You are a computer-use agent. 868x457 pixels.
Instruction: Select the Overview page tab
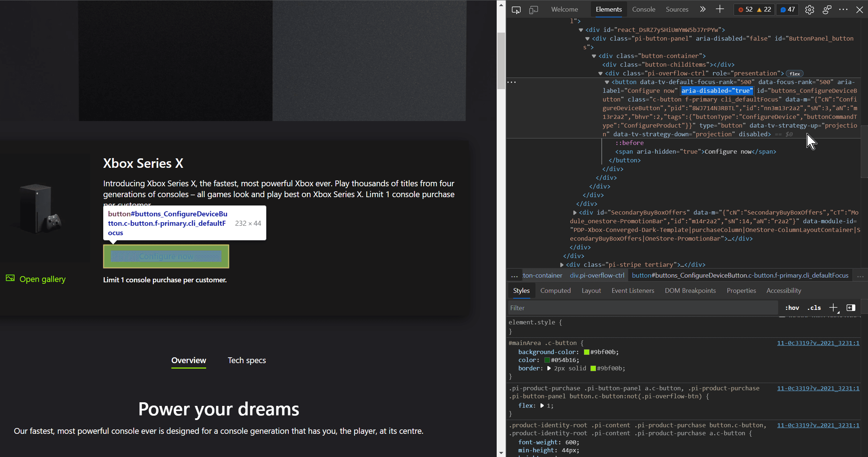pyautogui.click(x=189, y=360)
